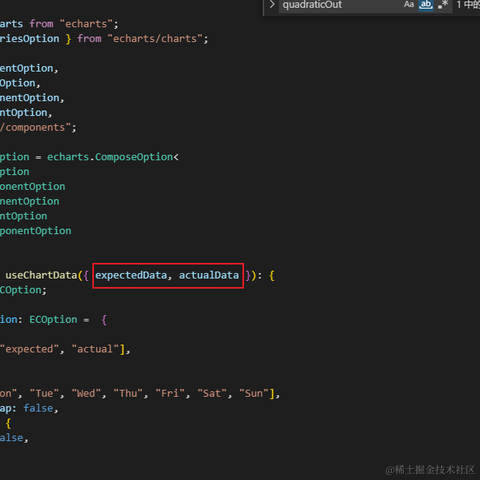Click the "Sat" axis label string
Screen dimensions: 480x480
point(212,393)
